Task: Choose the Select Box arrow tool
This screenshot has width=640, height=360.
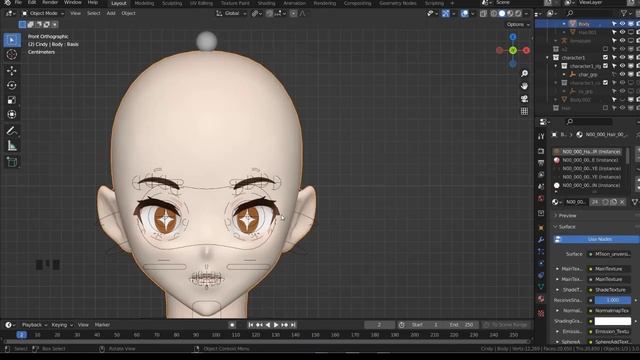Action: tap(11, 40)
